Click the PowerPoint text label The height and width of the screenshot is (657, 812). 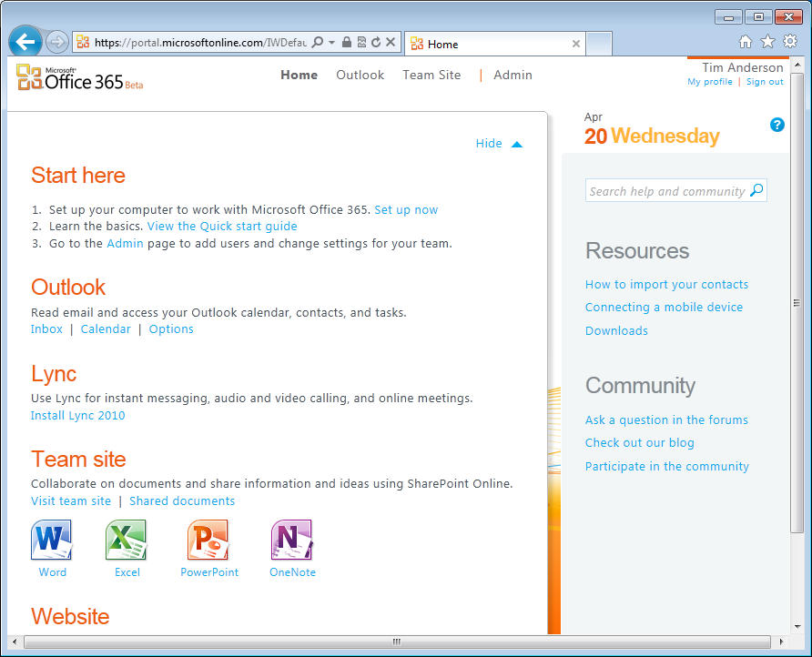point(209,572)
